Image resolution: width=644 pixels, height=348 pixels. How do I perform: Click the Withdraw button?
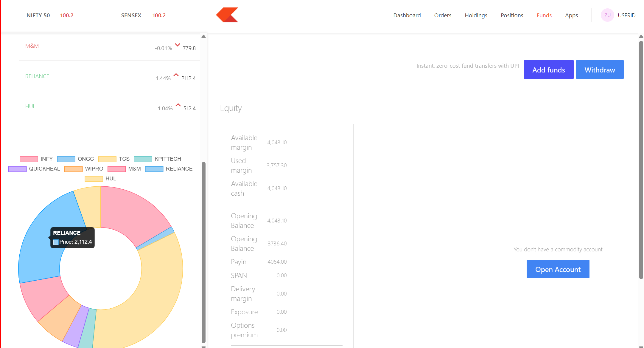click(600, 69)
